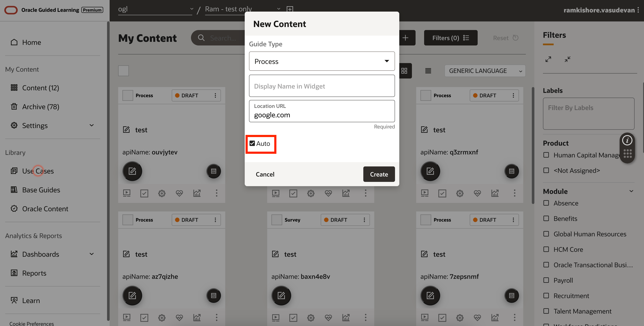Click the Filter By Labels box
This screenshot has width=644, height=326.
588,113
